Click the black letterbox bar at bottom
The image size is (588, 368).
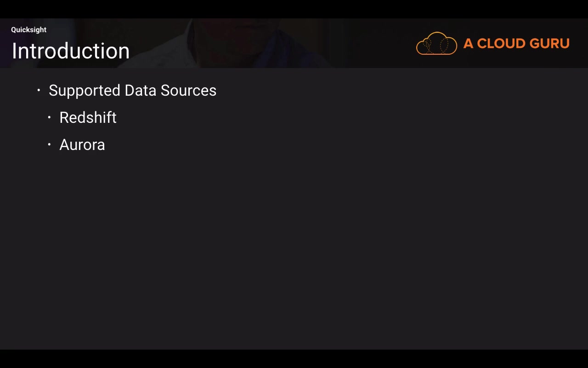click(x=294, y=359)
